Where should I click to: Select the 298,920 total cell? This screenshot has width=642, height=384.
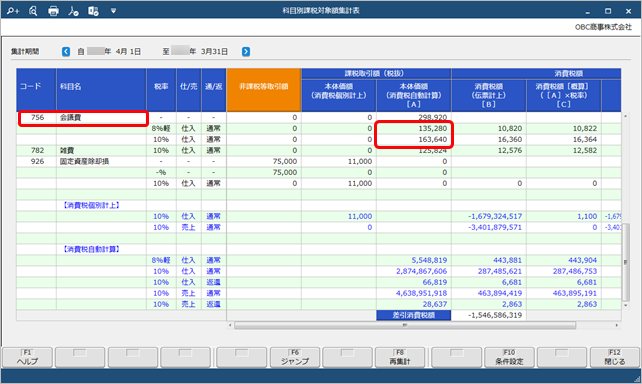(x=414, y=117)
